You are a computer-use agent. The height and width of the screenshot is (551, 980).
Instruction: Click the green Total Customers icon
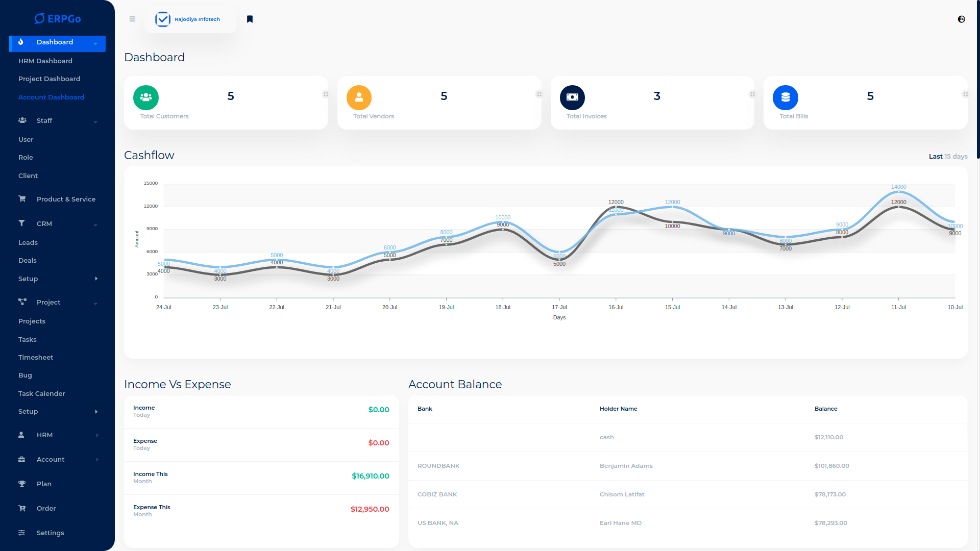click(x=146, y=97)
